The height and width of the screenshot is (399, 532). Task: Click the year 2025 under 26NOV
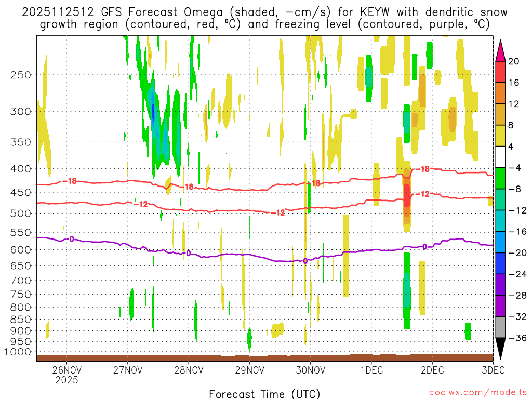point(67,380)
